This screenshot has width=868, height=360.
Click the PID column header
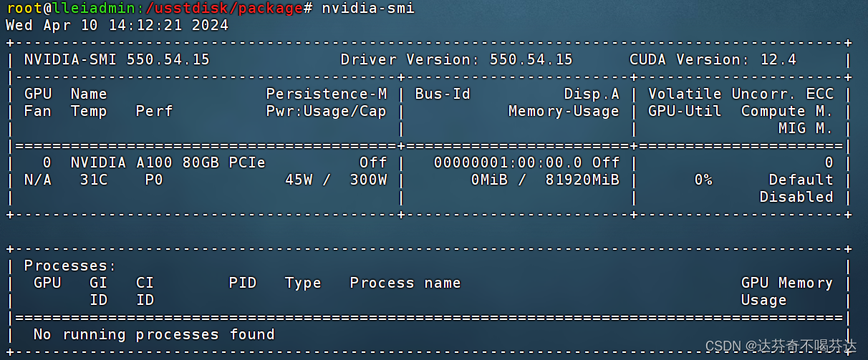pyautogui.click(x=243, y=283)
